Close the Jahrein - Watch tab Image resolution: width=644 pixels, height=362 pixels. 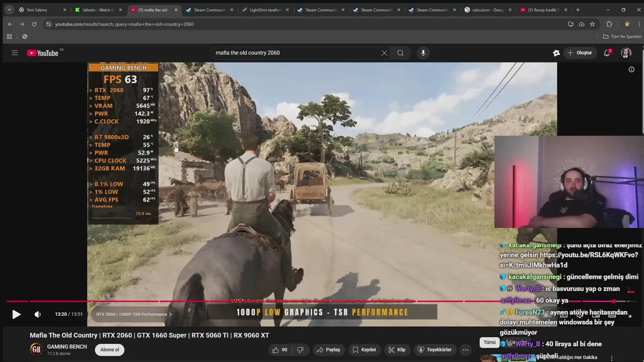(120, 10)
